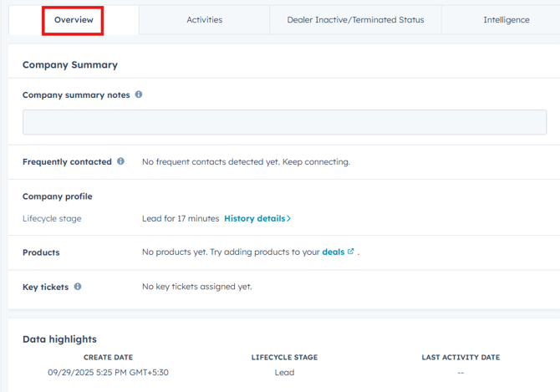This screenshot has width=560, height=392.
Task: Click the Data highlights section heading
Action: point(59,339)
